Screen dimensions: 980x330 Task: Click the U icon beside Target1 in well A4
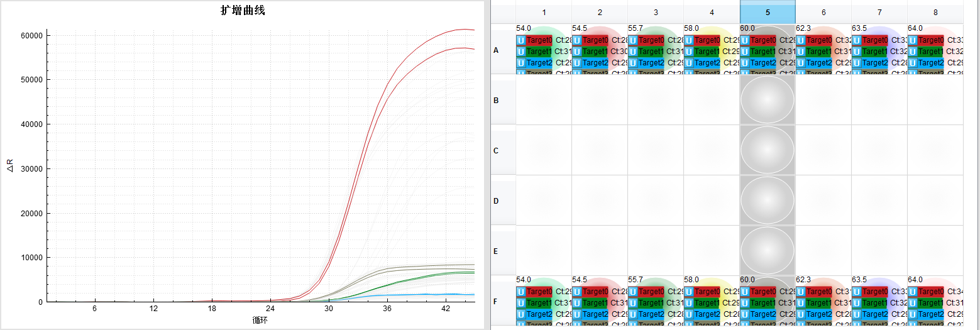pyautogui.click(x=688, y=52)
